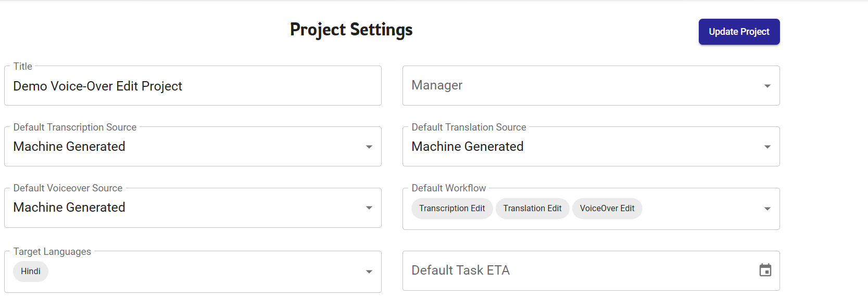Open Voiceover Source via Machine Generated value

[x=69, y=208]
